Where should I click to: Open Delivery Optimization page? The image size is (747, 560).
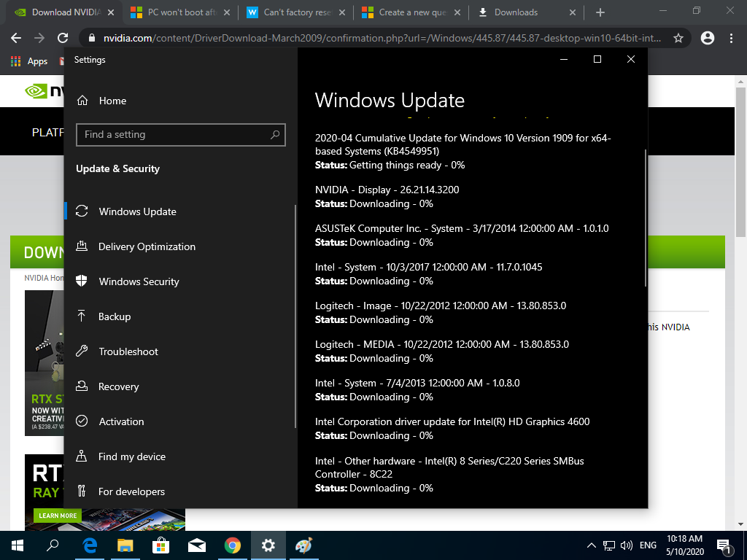(147, 246)
